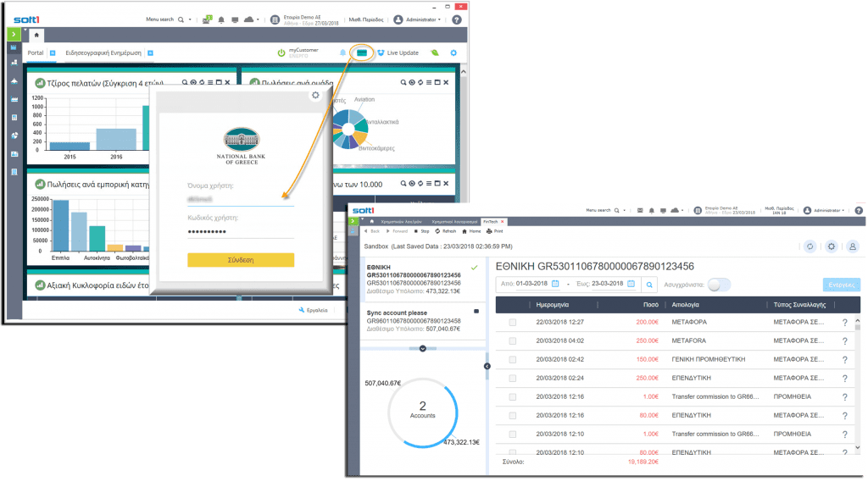Collapse the left accounts panel with the arrow
The width and height of the screenshot is (868, 487).
487,366
